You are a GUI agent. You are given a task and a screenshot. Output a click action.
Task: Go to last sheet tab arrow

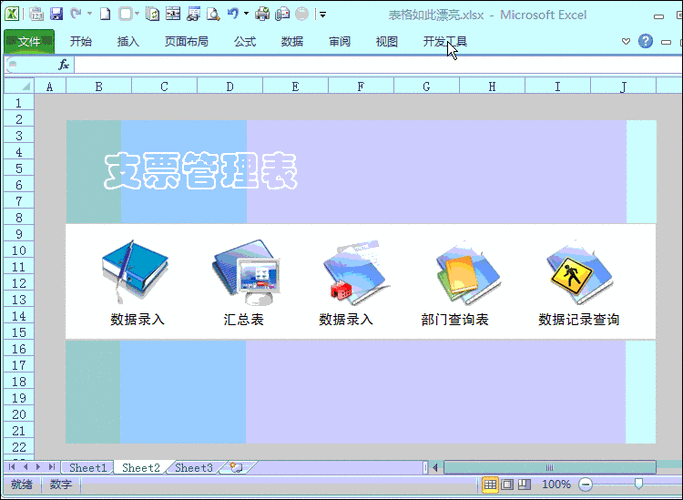click(51, 467)
